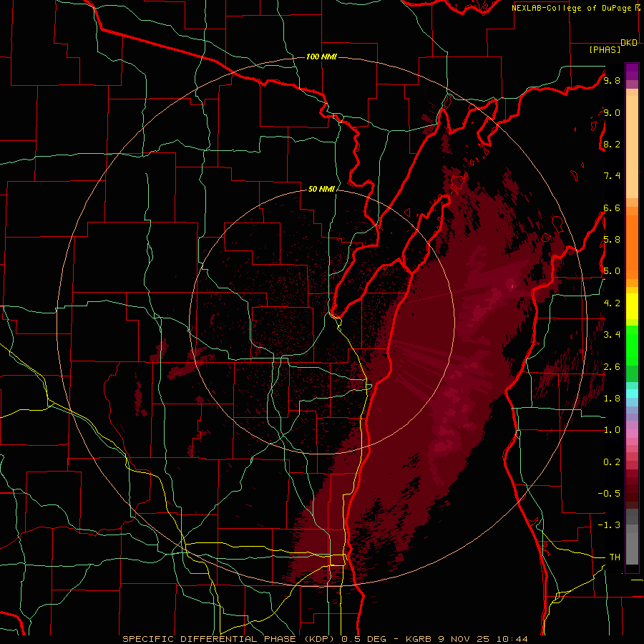This screenshot has width=644, height=644.
Task: Click the 1.8 value on the color scale
Action: point(612,398)
